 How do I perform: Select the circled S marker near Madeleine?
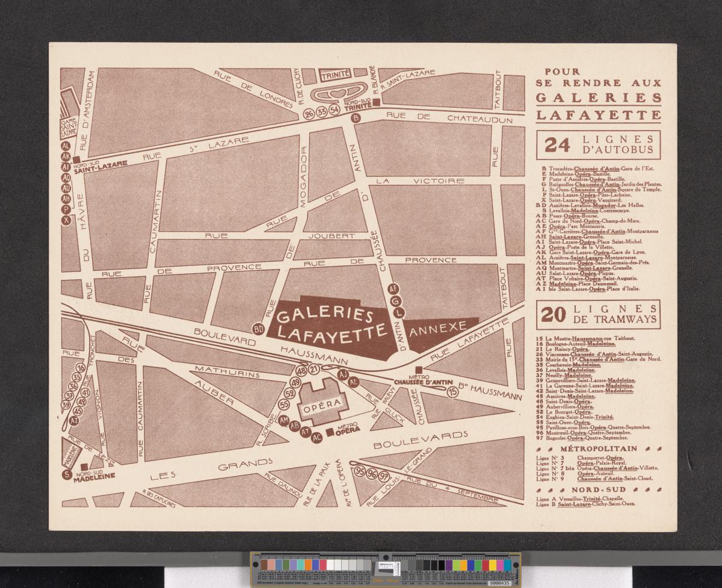click(x=66, y=475)
